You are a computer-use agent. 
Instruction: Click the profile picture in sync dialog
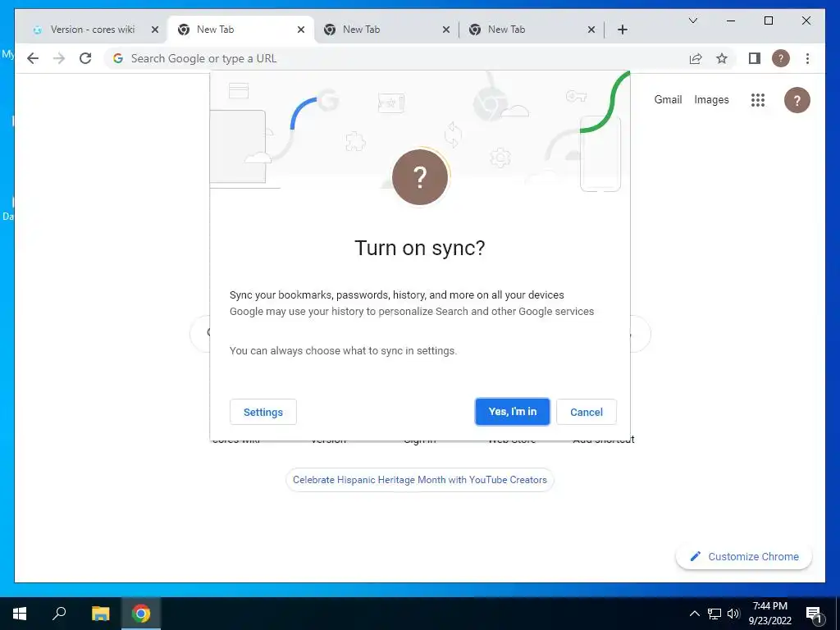click(420, 177)
